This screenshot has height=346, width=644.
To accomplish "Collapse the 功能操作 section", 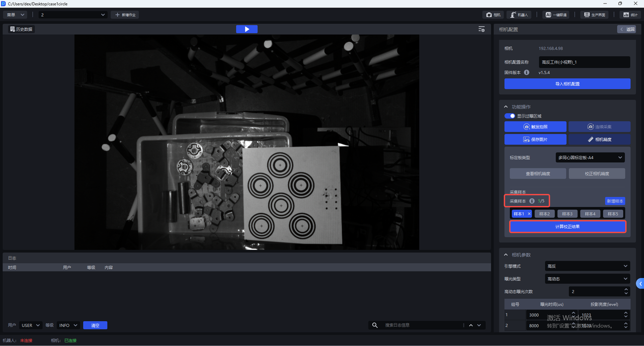I will [506, 107].
